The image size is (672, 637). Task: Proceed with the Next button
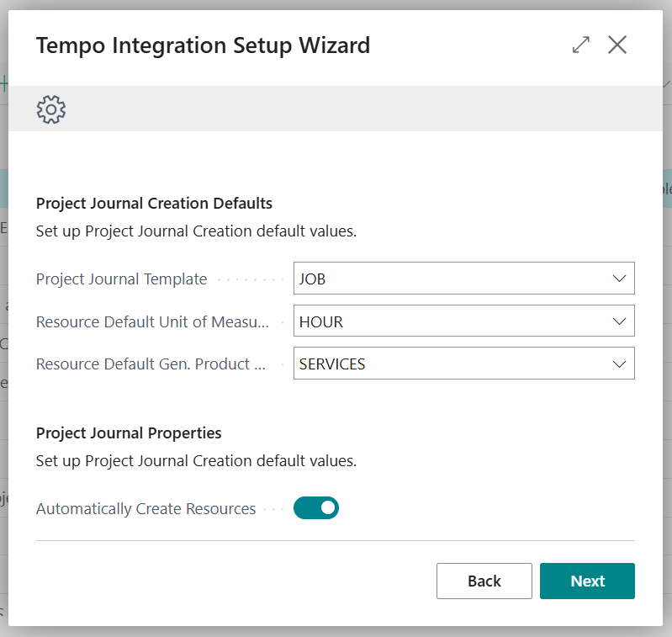click(587, 581)
